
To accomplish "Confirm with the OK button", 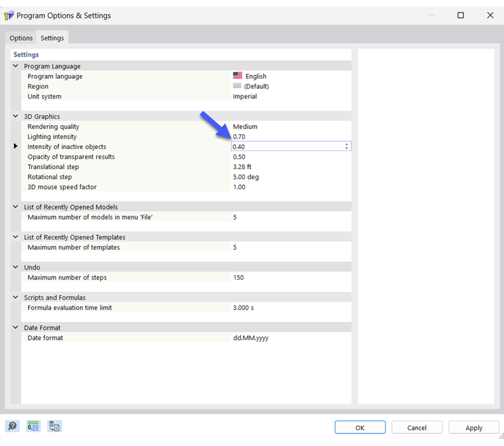I will pos(360,427).
